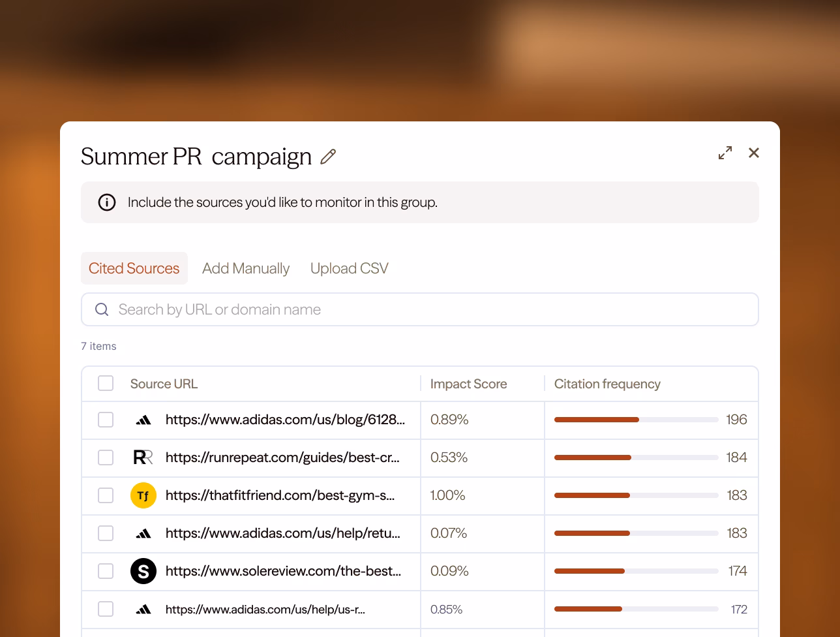Screen dimensions: 840x637
Task: Open the Add Manually tab
Action: (246, 268)
